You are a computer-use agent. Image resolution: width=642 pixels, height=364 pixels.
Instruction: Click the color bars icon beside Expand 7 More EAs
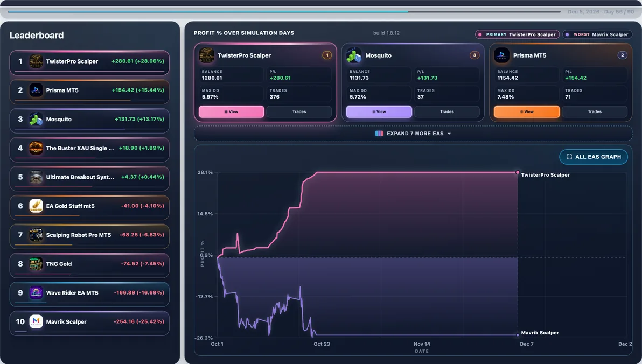(x=379, y=134)
